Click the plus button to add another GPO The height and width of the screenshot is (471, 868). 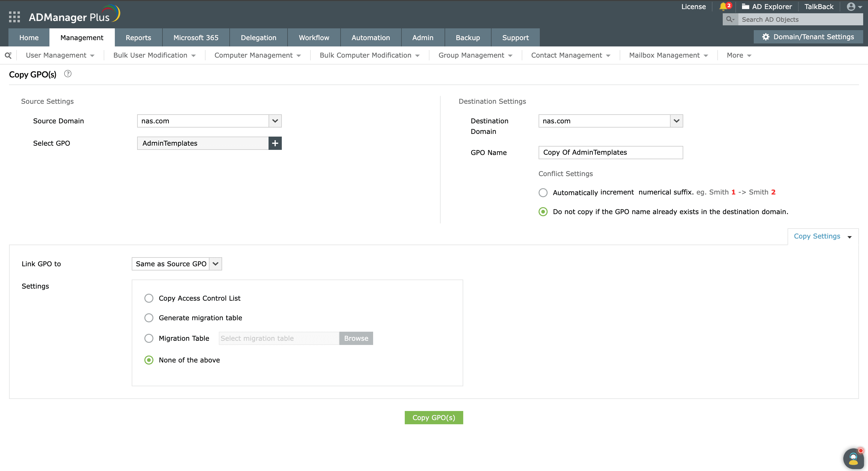pyautogui.click(x=275, y=143)
